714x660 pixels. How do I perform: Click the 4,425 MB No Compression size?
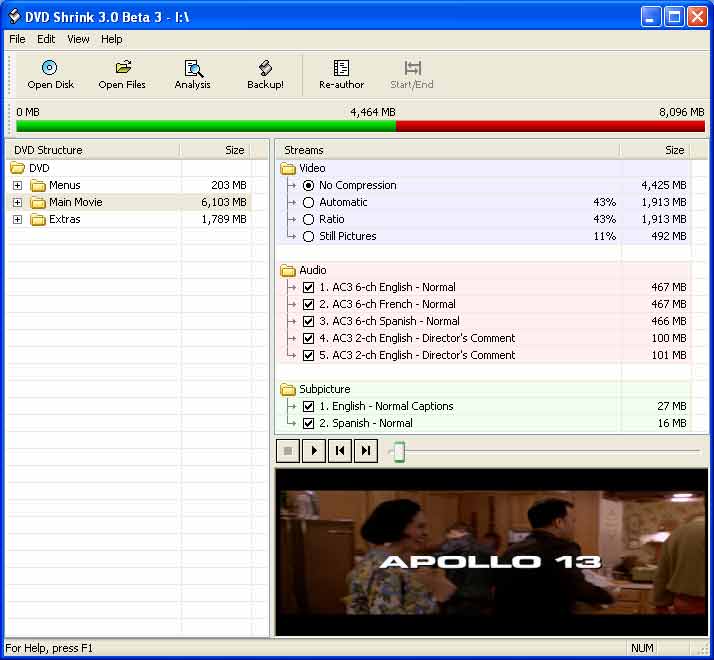point(663,185)
